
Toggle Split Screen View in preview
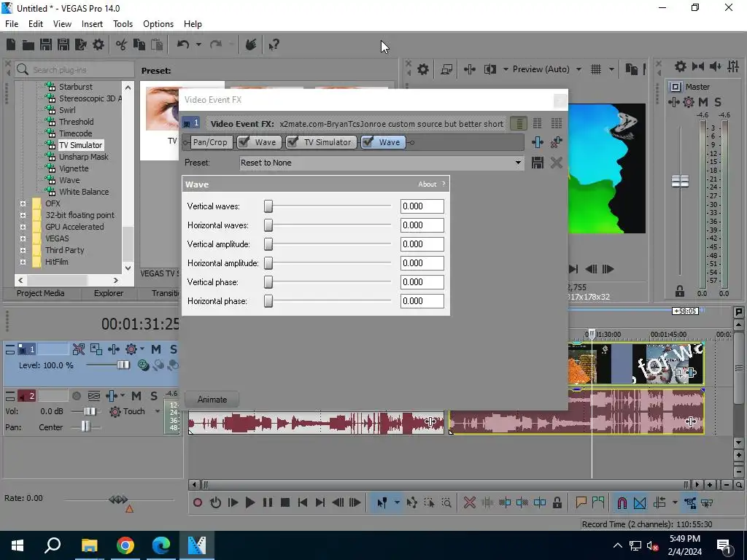click(489, 69)
